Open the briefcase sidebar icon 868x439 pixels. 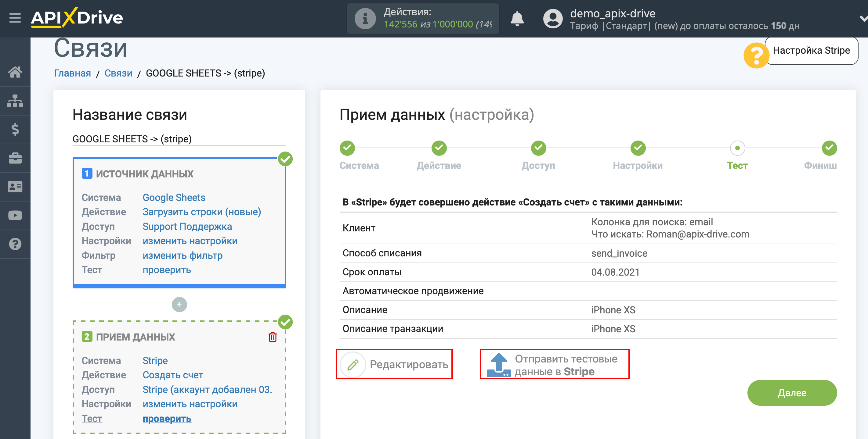click(15, 158)
